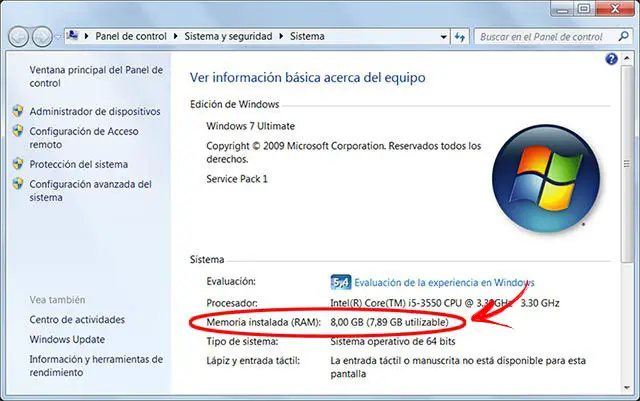Open 'Windows Update' link
Viewport: 640px width, 401px height.
point(67,339)
